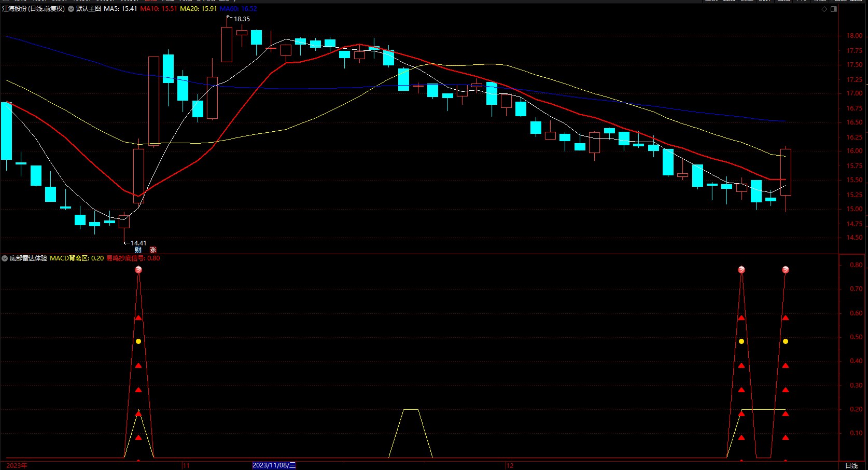
Task: Click the 0.80 value on indicator axis
Action: pyautogui.click(x=856, y=265)
